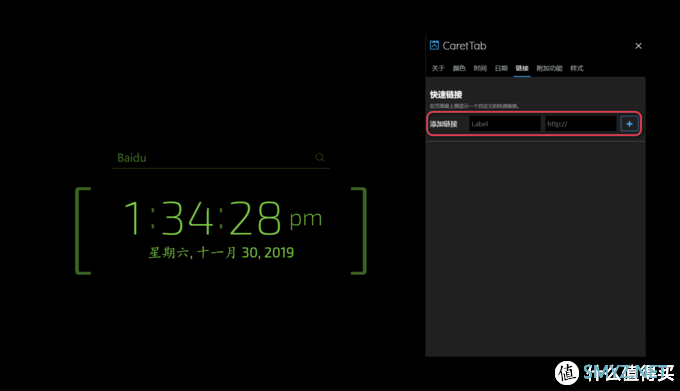
Task: Click the 星期六 date line
Action: pyautogui.click(x=221, y=252)
